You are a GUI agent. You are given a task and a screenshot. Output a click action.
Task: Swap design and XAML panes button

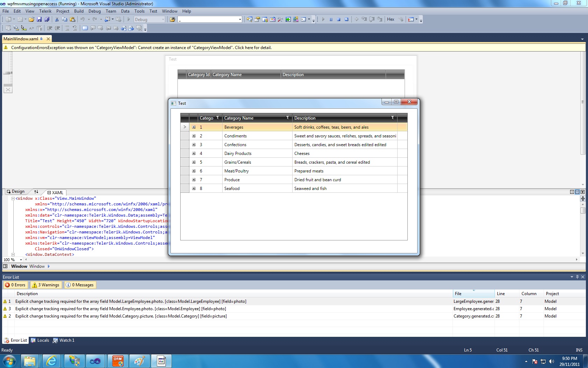pyautogui.click(x=36, y=192)
